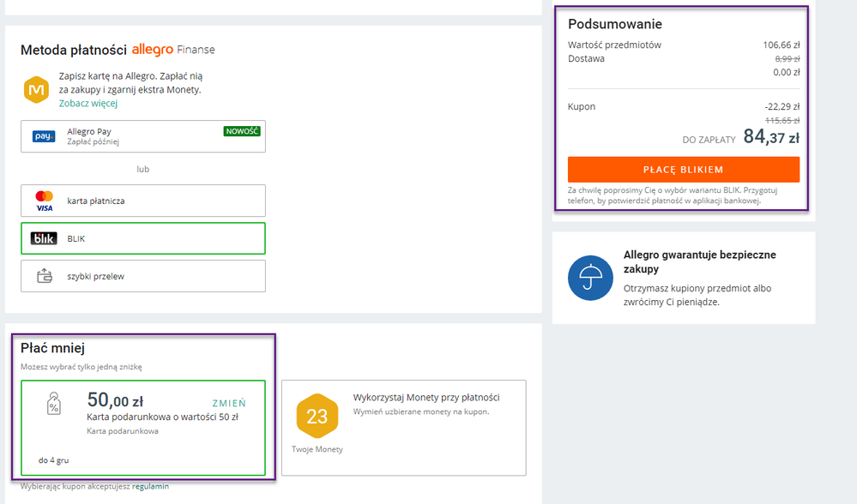The image size is (857, 504).
Task: Click Allegro gwarantuje bezpieczne zakupy heading
Action: point(700,261)
